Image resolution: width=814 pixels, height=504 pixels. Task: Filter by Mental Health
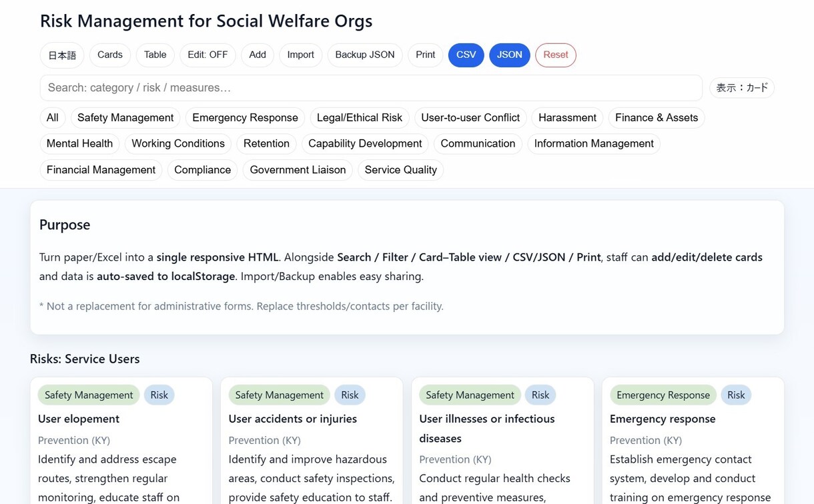(x=79, y=144)
